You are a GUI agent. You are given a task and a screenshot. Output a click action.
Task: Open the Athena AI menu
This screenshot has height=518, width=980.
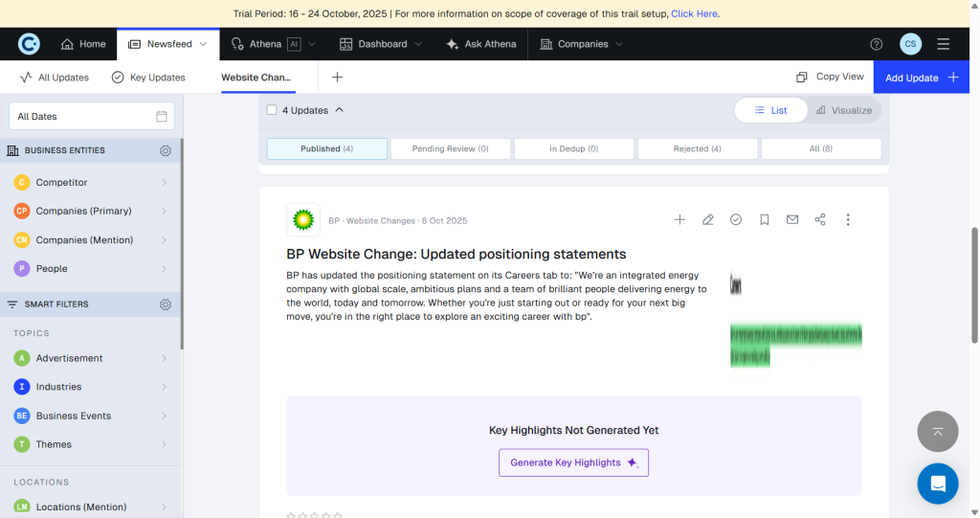coord(273,44)
